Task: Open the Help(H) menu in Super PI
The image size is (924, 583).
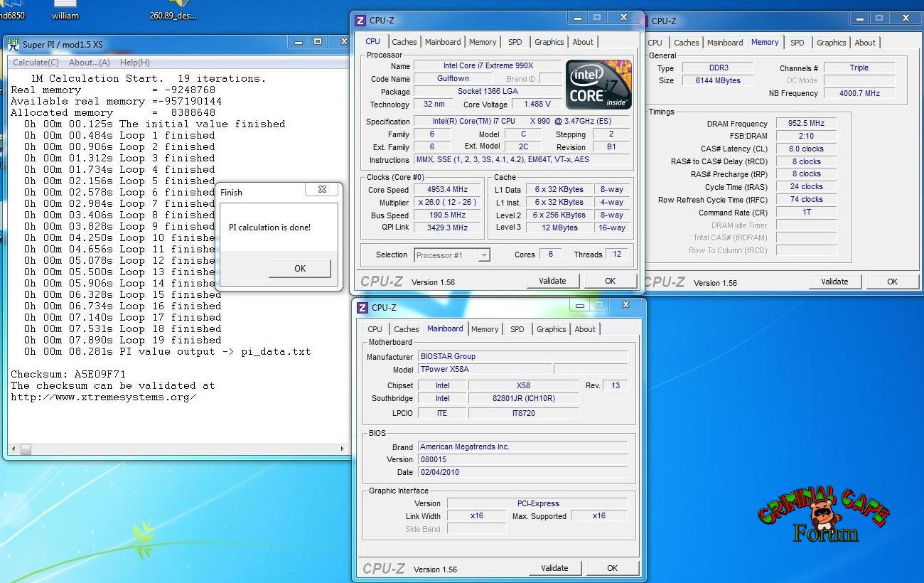Action: [x=134, y=63]
